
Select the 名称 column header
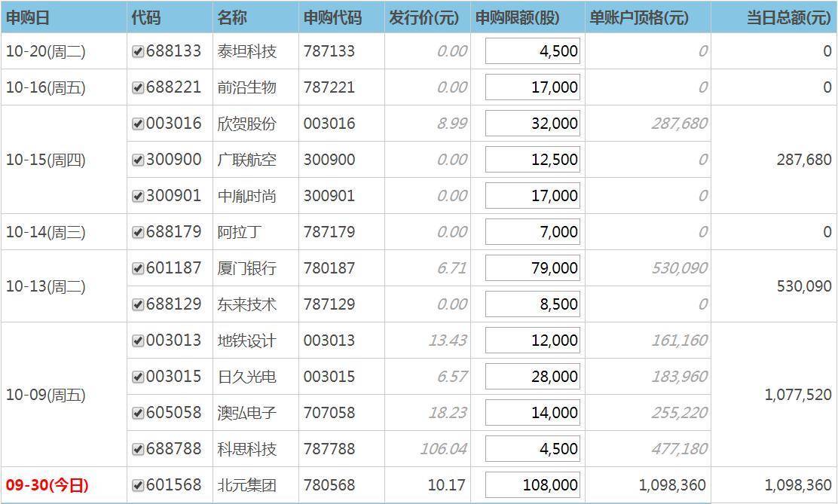point(256,17)
